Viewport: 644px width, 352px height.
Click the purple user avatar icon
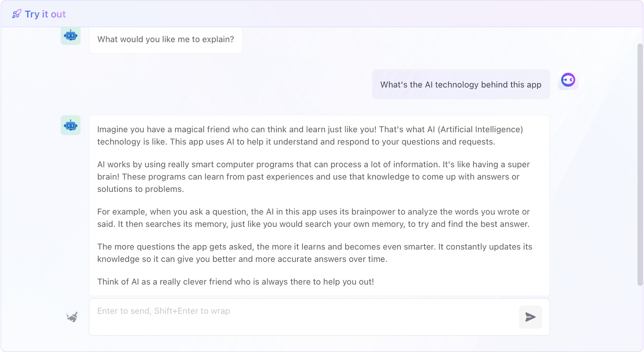[x=568, y=80]
